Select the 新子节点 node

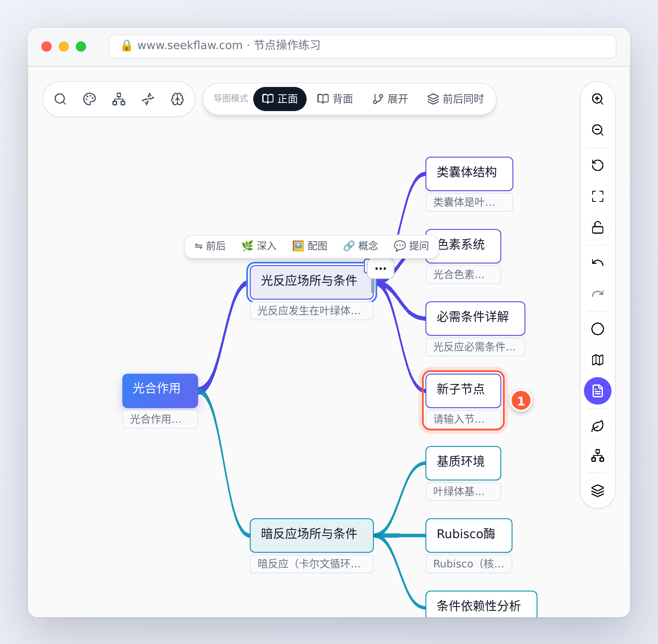[463, 391]
